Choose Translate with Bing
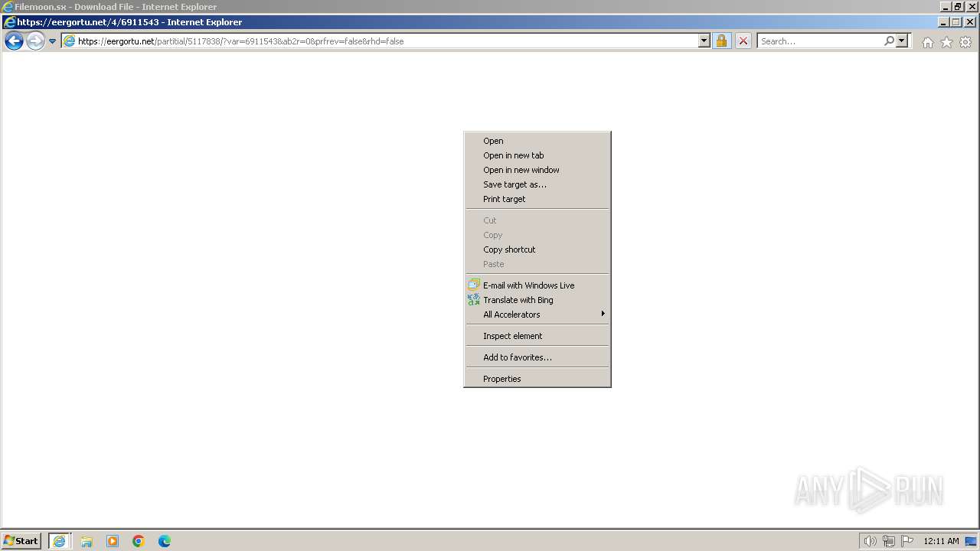 (x=537, y=300)
